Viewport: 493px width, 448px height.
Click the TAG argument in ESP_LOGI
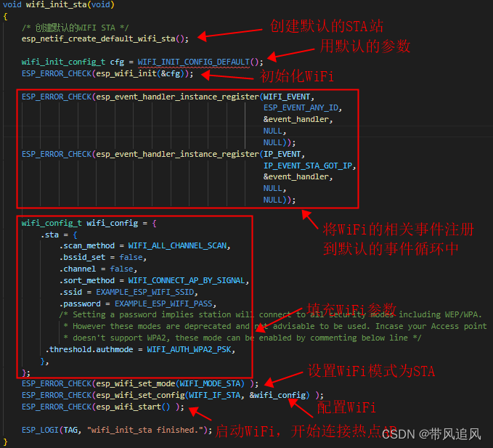(x=70, y=430)
